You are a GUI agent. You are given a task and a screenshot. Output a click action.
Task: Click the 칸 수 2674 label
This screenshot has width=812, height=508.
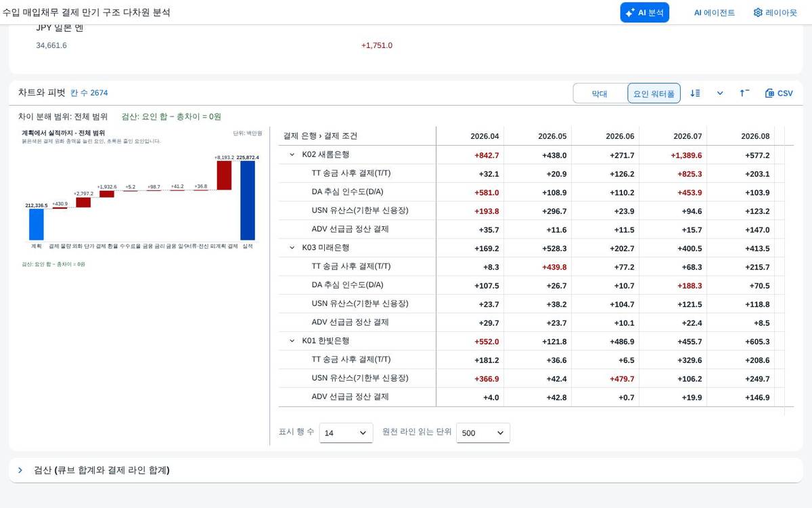(x=89, y=93)
